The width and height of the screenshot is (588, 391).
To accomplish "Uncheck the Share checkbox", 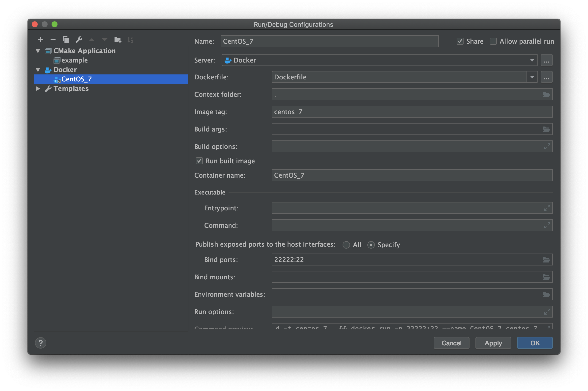I will (x=460, y=41).
